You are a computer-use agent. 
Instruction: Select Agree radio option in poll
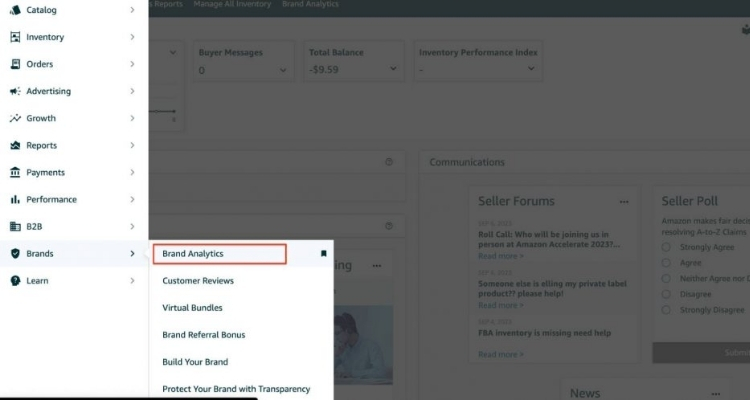pos(666,263)
